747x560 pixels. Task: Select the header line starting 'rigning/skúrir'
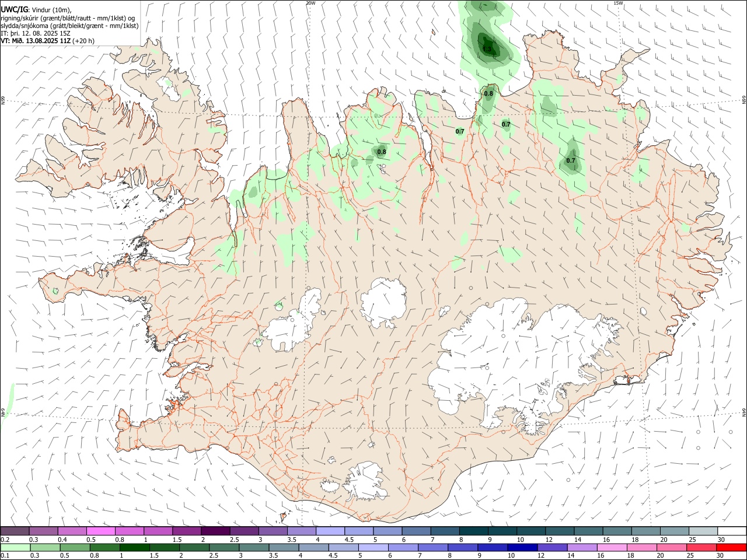click(68, 18)
